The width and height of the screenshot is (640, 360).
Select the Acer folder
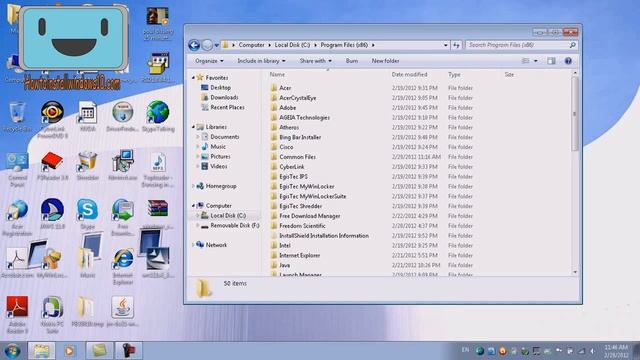tap(285, 88)
